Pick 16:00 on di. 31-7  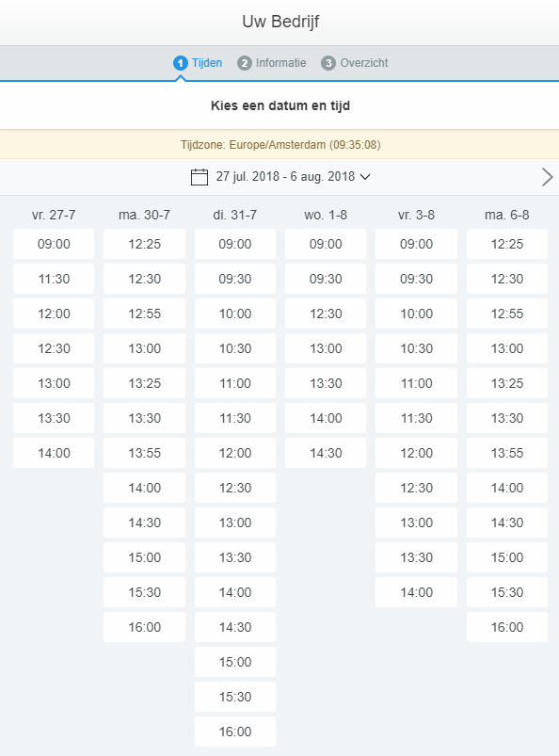coord(235,732)
